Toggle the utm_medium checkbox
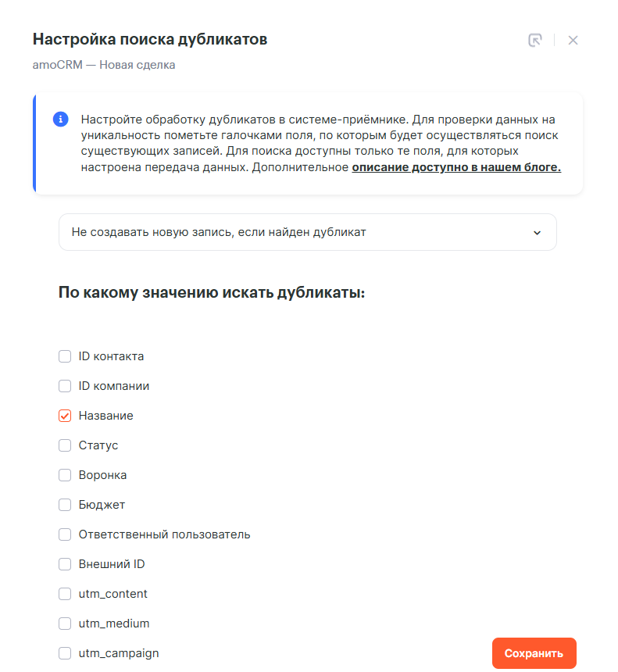Screen dimensions: 618x672 pos(65,624)
